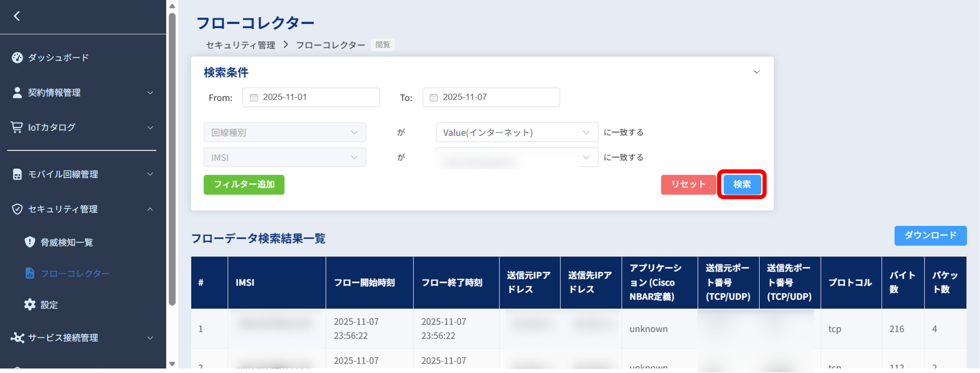Open the Value(インターネット) dropdown

(517, 132)
